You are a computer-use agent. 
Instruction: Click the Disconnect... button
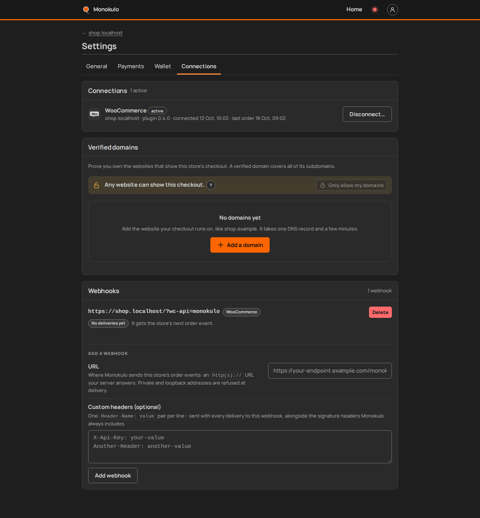(x=367, y=114)
